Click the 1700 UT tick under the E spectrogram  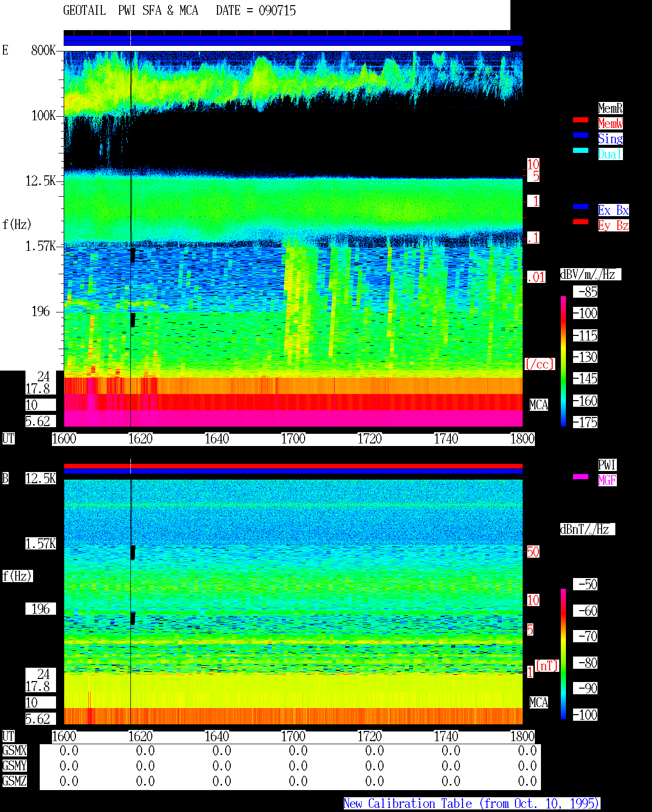[293, 439]
